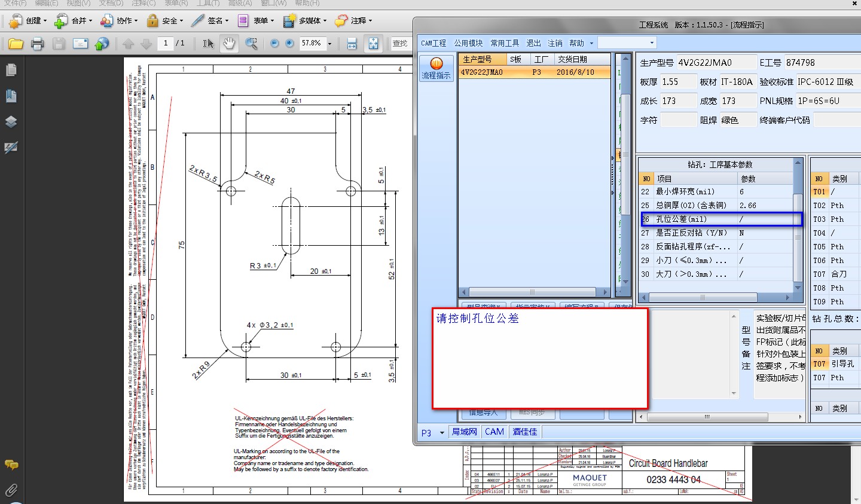Image resolution: width=861 pixels, height=504 pixels.
Task: Open the 表单 (Forms) toolbar menu
Action: [256, 21]
